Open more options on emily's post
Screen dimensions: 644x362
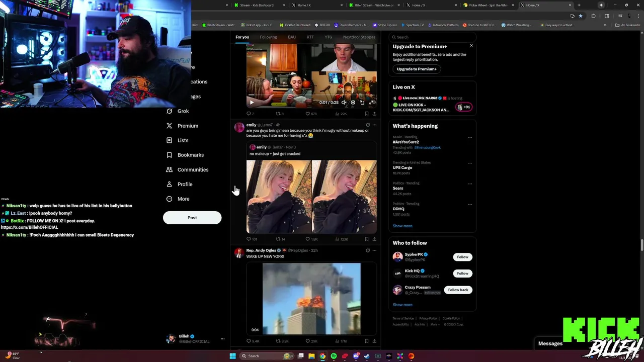coord(374,125)
